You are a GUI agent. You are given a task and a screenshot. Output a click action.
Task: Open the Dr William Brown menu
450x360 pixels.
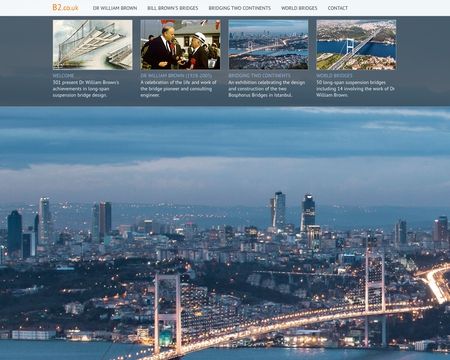[115, 8]
